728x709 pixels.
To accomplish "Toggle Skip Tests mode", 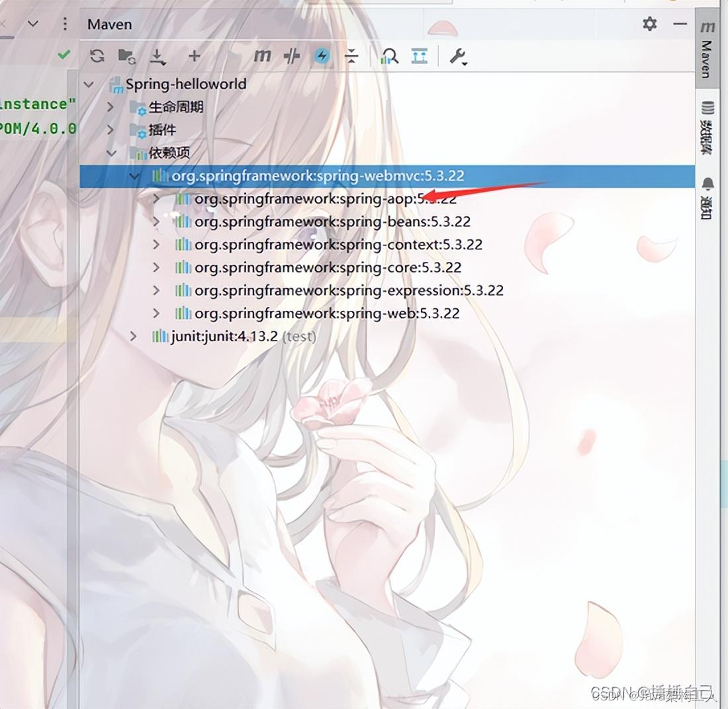I will point(291,56).
